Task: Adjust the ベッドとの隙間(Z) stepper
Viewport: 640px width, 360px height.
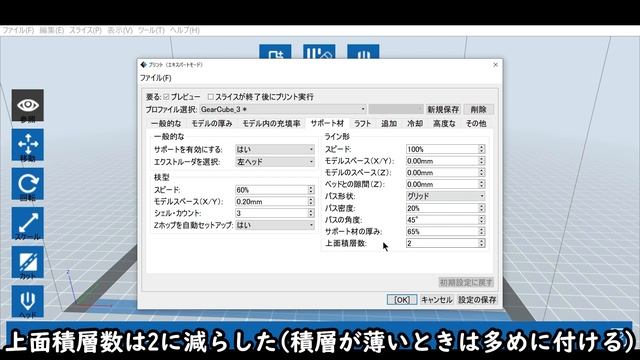Action: click(x=482, y=184)
